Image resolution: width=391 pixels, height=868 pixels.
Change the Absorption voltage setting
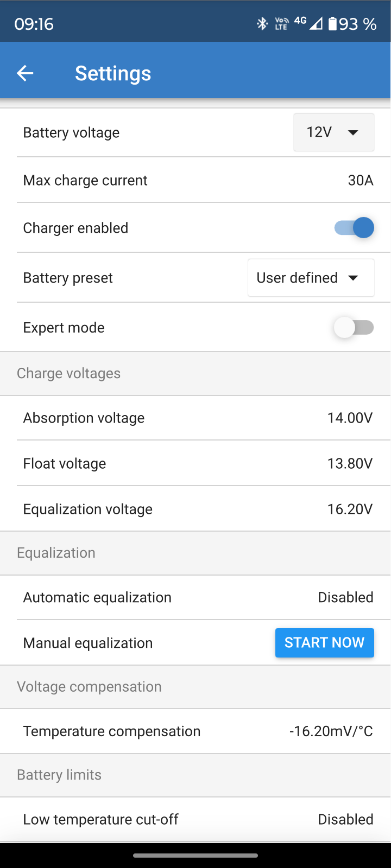point(350,418)
